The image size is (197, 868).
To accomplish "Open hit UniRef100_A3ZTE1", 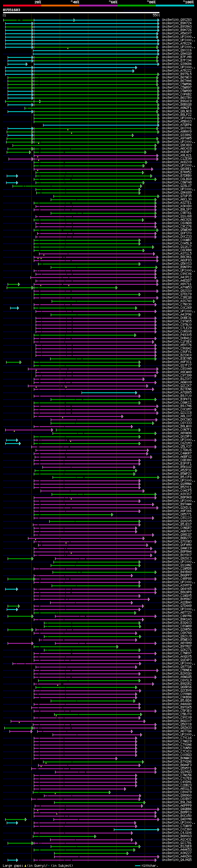I will point(177,203).
